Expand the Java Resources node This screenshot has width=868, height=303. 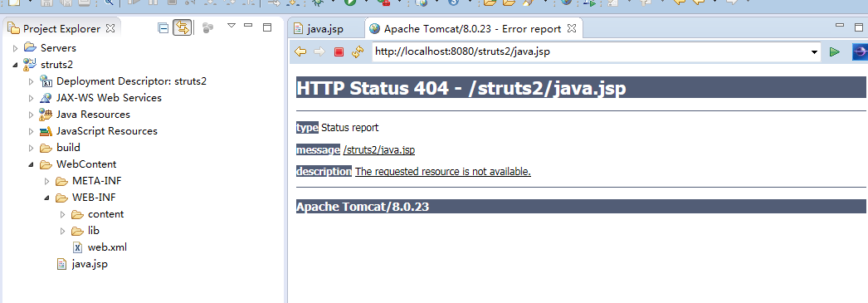[31, 115]
